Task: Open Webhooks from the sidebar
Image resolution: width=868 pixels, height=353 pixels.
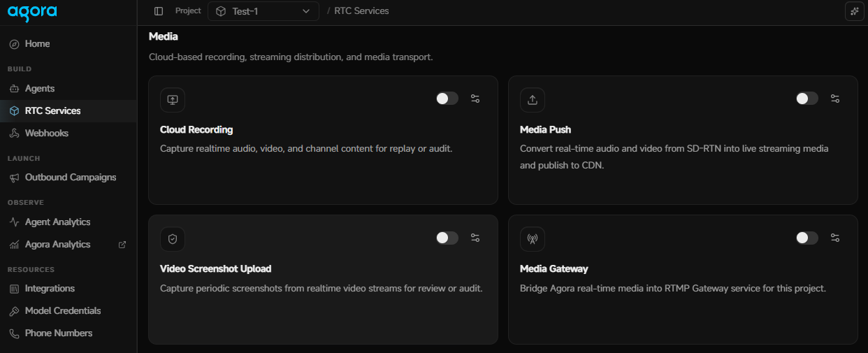Action: pos(68,134)
